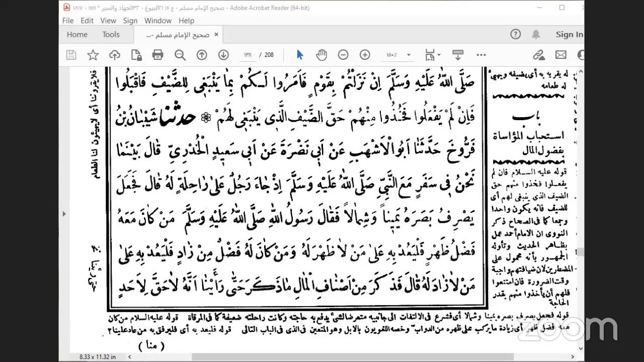The width and height of the screenshot is (644, 362).
Task: Share a link to this file
Action: click(539, 55)
